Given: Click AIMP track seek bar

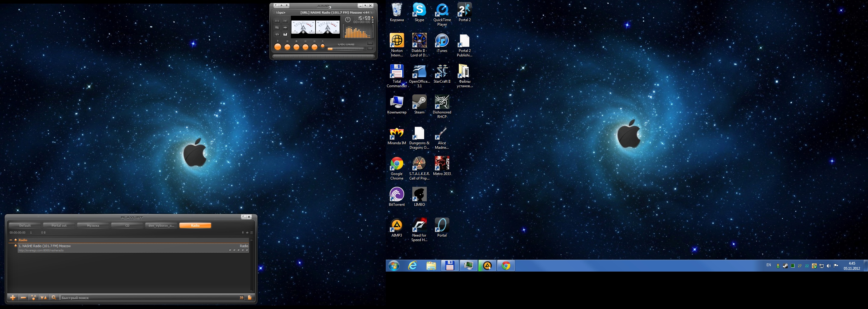Looking at the screenshot, I should click(323, 56).
